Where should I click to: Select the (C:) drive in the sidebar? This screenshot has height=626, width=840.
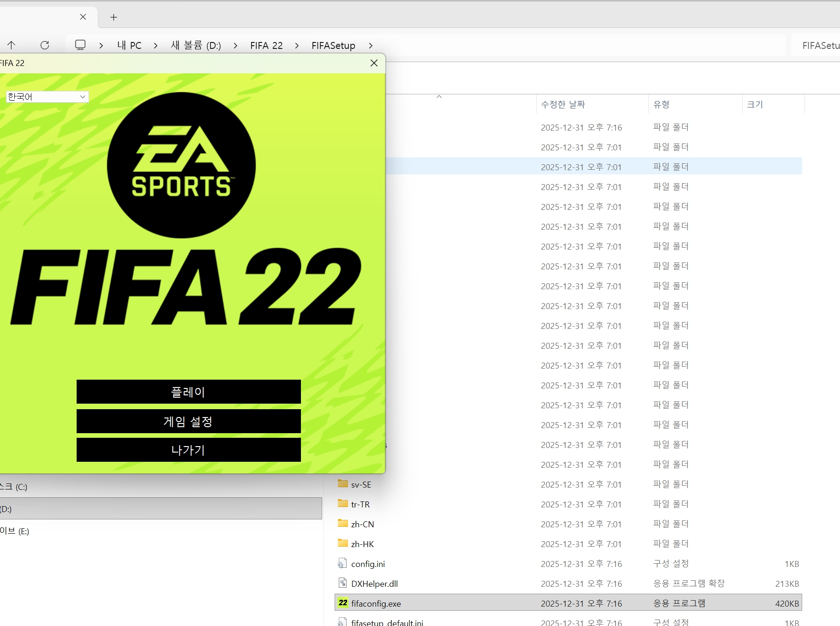click(x=14, y=487)
